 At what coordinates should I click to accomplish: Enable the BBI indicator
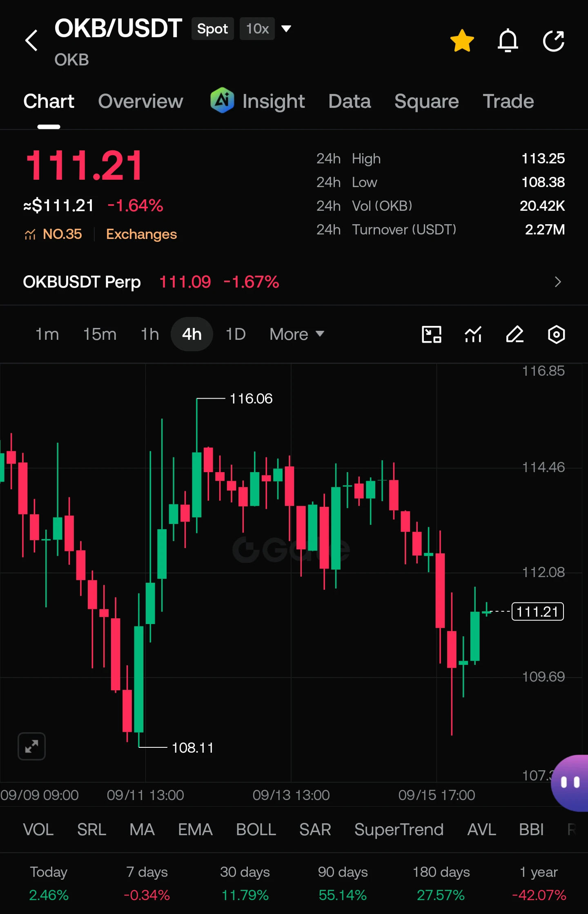tap(531, 829)
